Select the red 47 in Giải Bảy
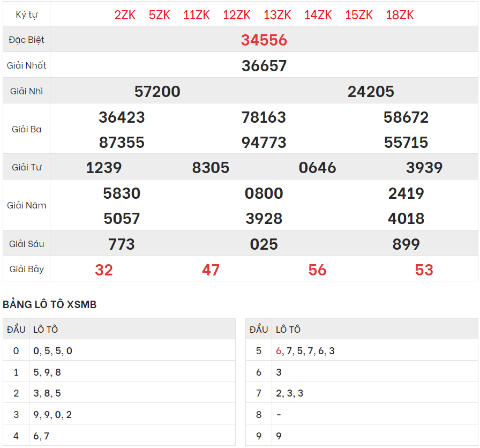The height and width of the screenshot is (448, 480). coord(211,270)
